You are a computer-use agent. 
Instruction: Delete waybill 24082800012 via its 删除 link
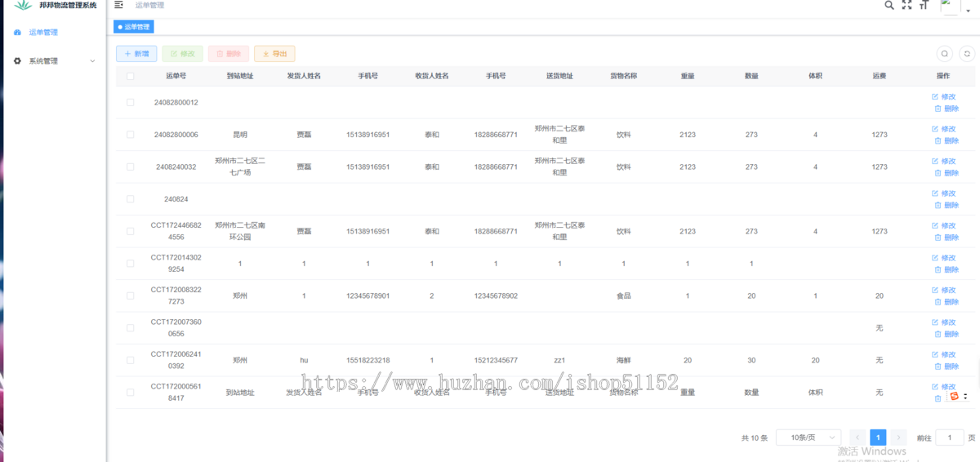click(947, 109)
